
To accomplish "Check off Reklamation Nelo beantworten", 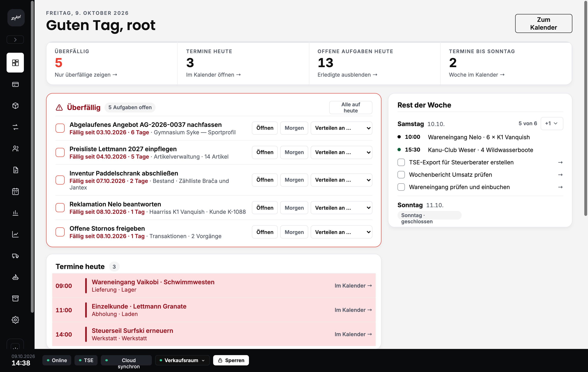I will tap(60, 207).
